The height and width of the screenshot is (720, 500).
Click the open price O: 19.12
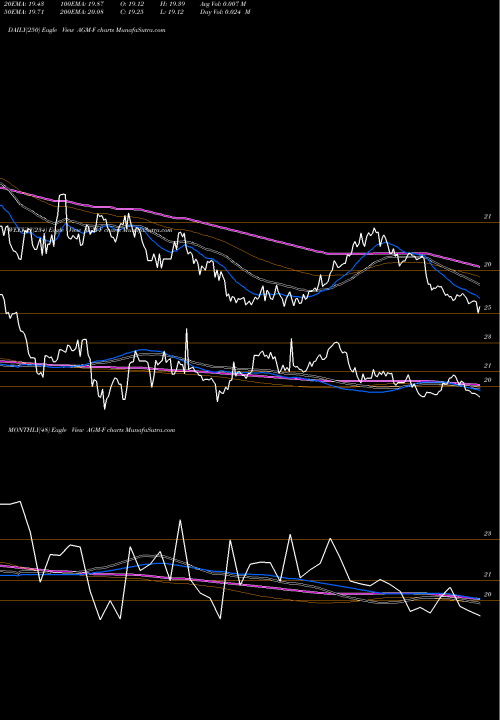tap(132, 4)
